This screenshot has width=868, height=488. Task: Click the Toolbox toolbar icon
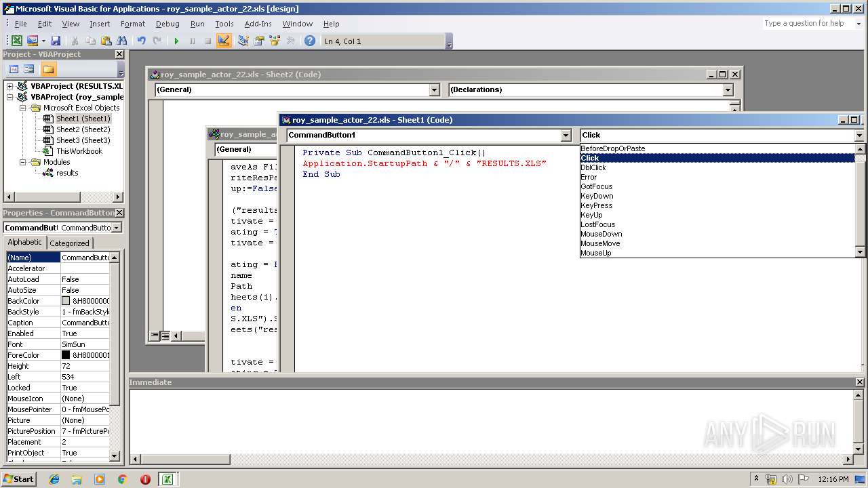[290, 41]
